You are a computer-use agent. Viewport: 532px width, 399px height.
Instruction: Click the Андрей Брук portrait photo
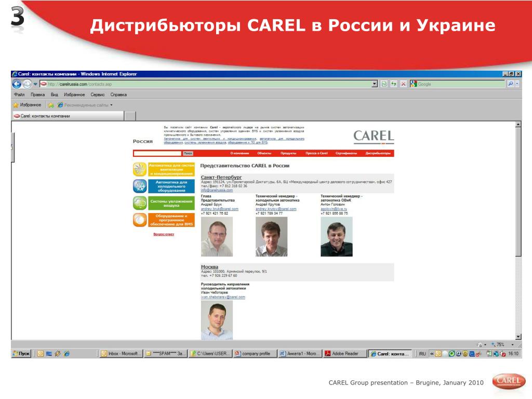(x=217, y=236)
